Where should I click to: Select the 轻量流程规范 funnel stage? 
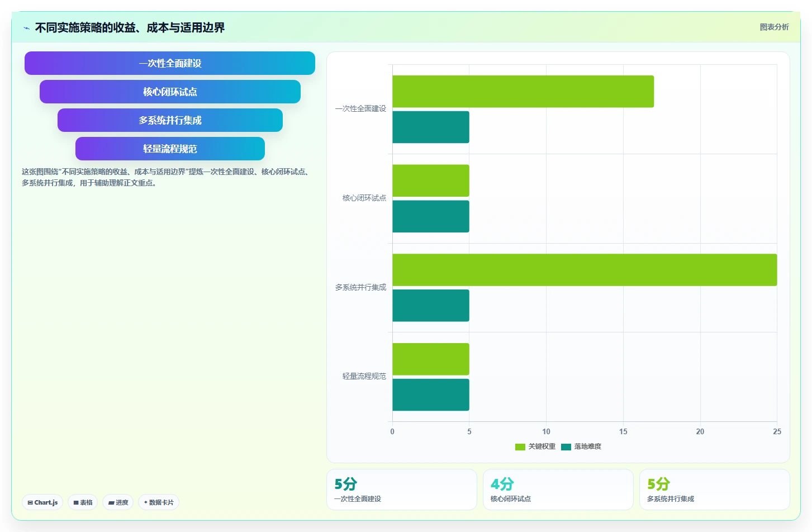click(x=170, y=149)
